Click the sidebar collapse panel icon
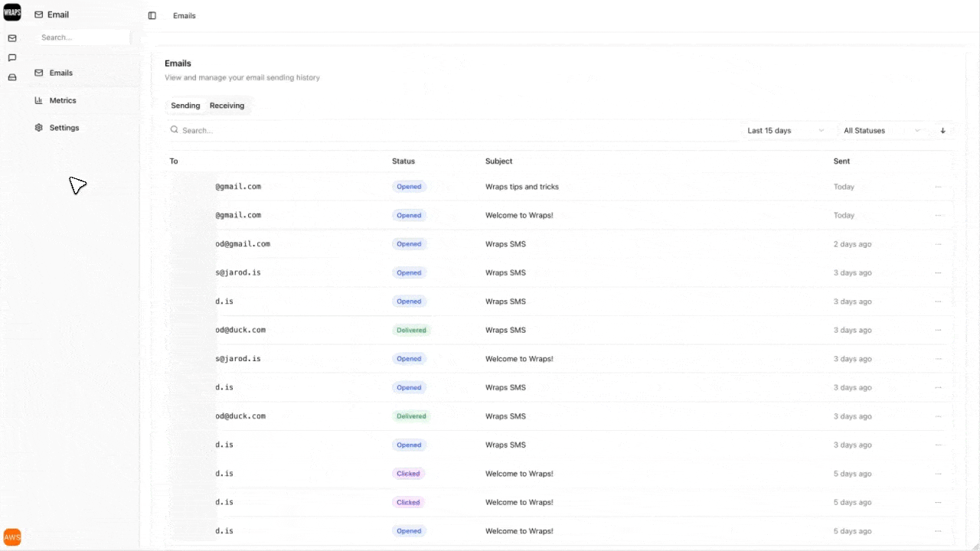Screen dimensions: 980x551 [x=152, y=15]
